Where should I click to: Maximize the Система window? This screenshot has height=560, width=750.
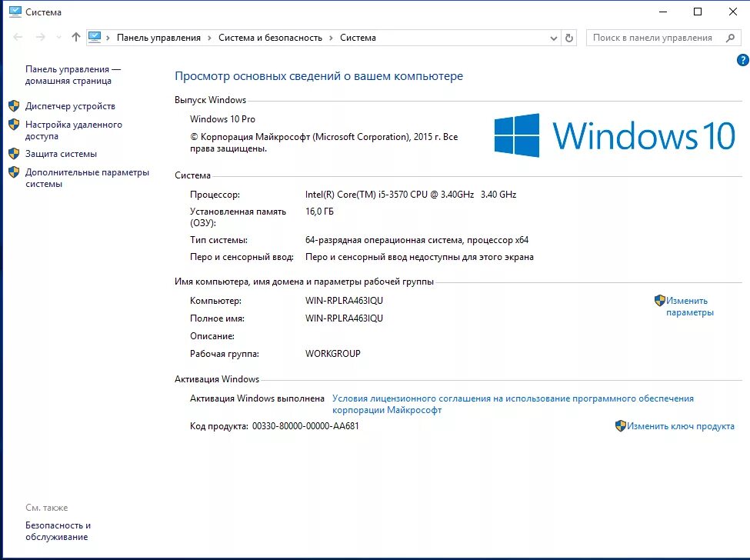[698, 12]
